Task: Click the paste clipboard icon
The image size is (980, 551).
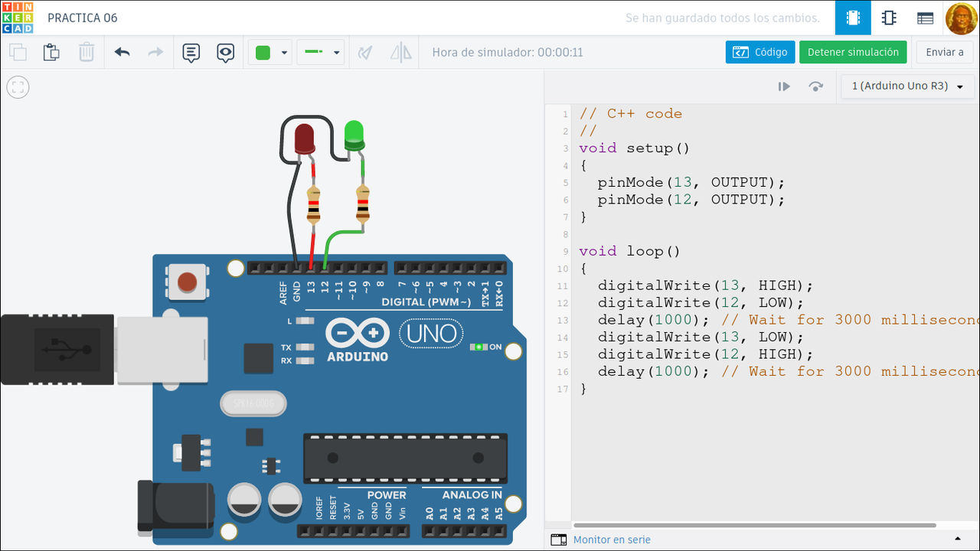Action: tap(51, 53)
